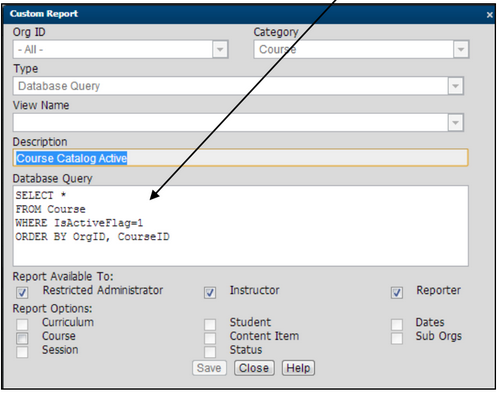The image size is (499, 393).
Task: Click inside the Database Query text area
Action: point(240,226)
